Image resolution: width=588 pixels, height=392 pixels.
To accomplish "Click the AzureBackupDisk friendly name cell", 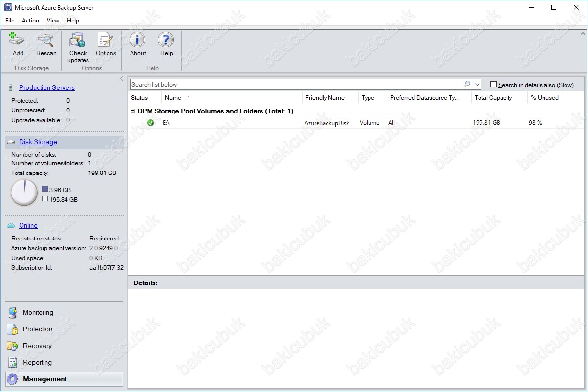I will 327,123.
